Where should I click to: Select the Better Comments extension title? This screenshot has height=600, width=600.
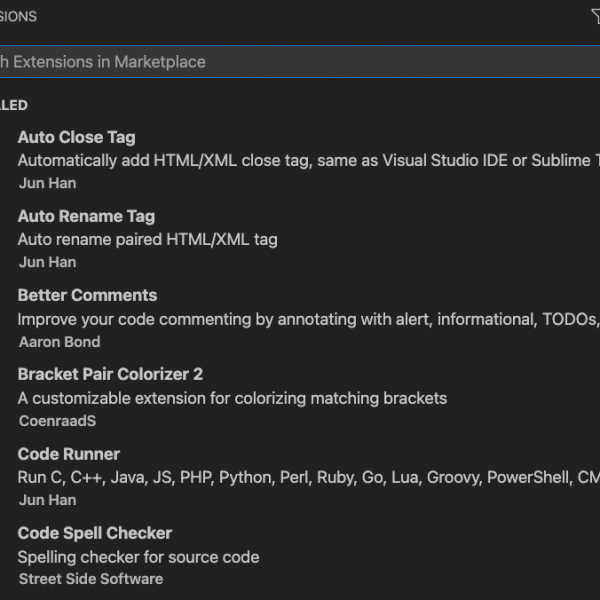[87, 295]
